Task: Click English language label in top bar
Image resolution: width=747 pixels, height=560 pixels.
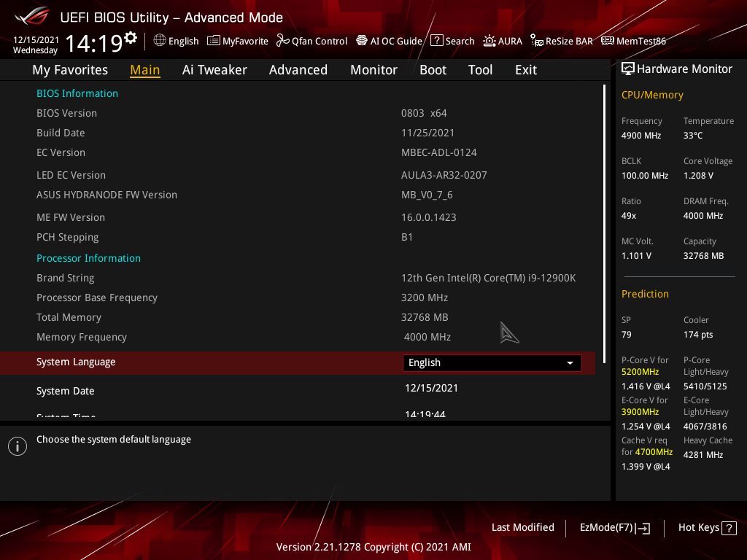Action: (x=183, y=41)
